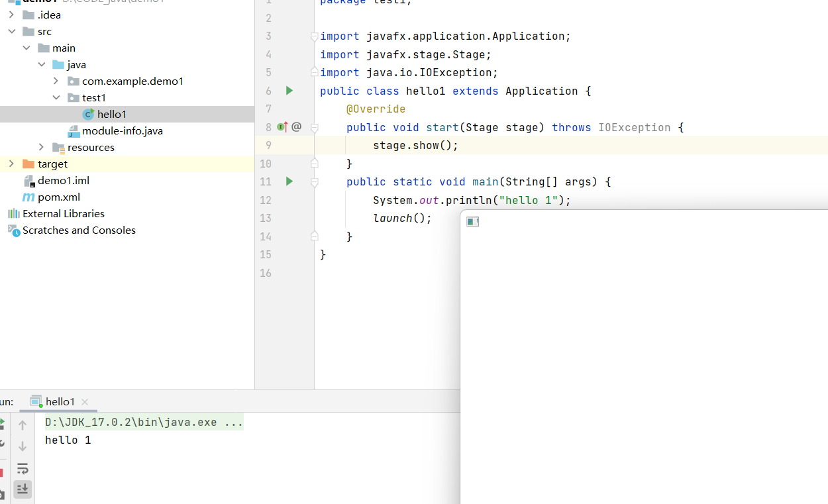Click the 'hello 1' console output line
Image resolution: width=828 pixels, height=504 pixels.
(x=68, y=440)
